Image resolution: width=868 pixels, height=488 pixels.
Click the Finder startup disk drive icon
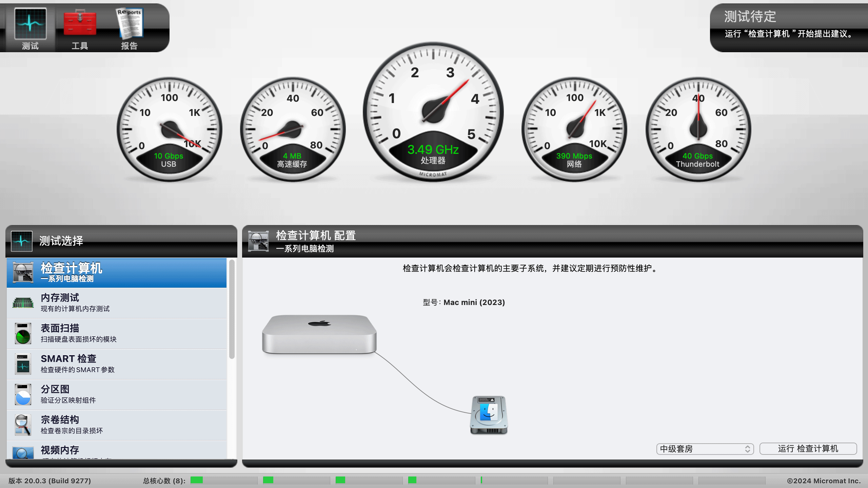click(x=489, y=415)
